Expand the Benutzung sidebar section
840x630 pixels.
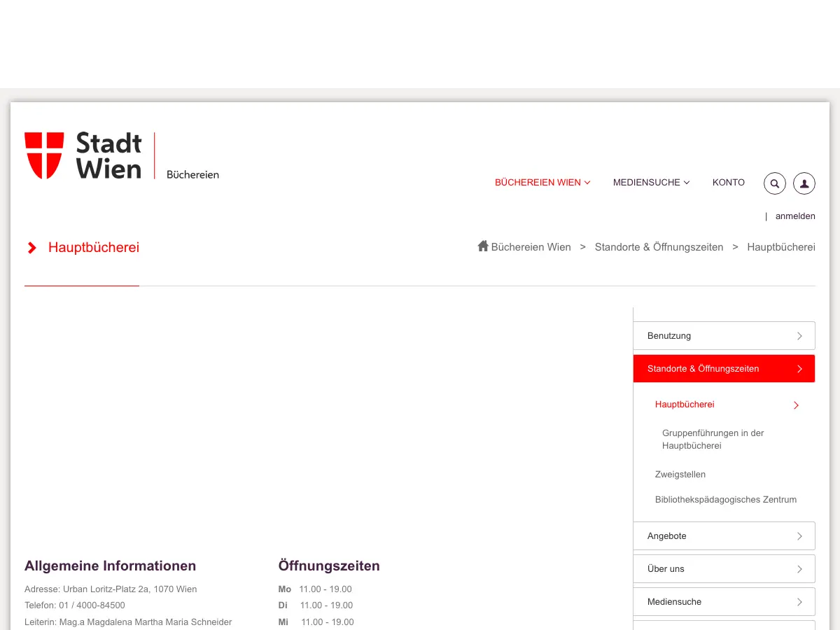point(724,336)
